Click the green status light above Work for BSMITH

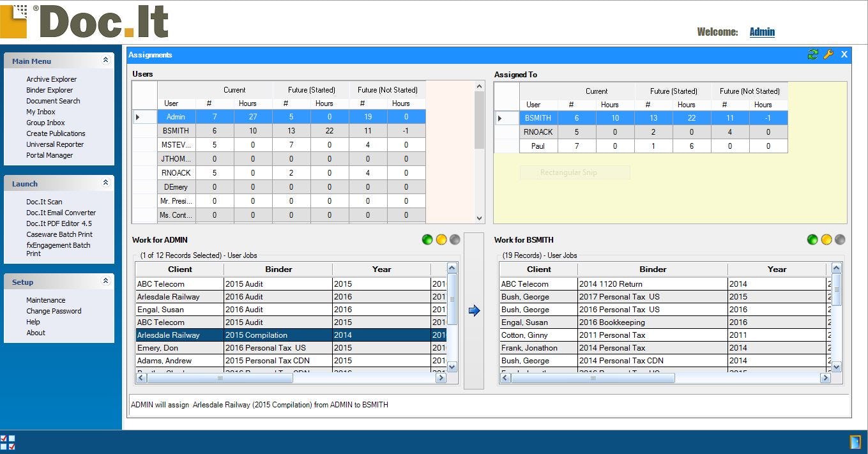[x=812, y=239]
